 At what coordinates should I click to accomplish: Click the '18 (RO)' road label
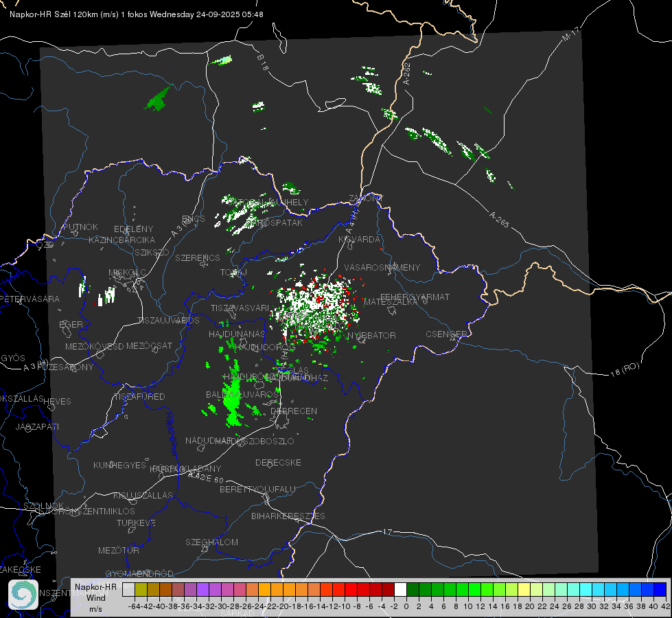click(x=625, y=369)
